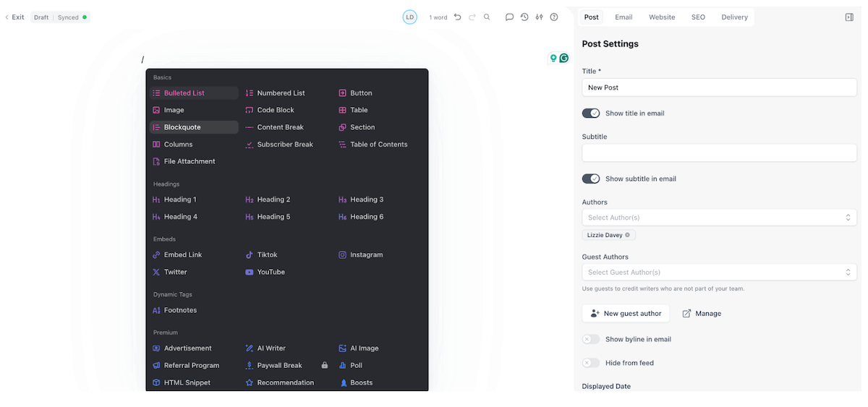Click the LD user avatar
868x407 pixels.
[x=409, y=17]
